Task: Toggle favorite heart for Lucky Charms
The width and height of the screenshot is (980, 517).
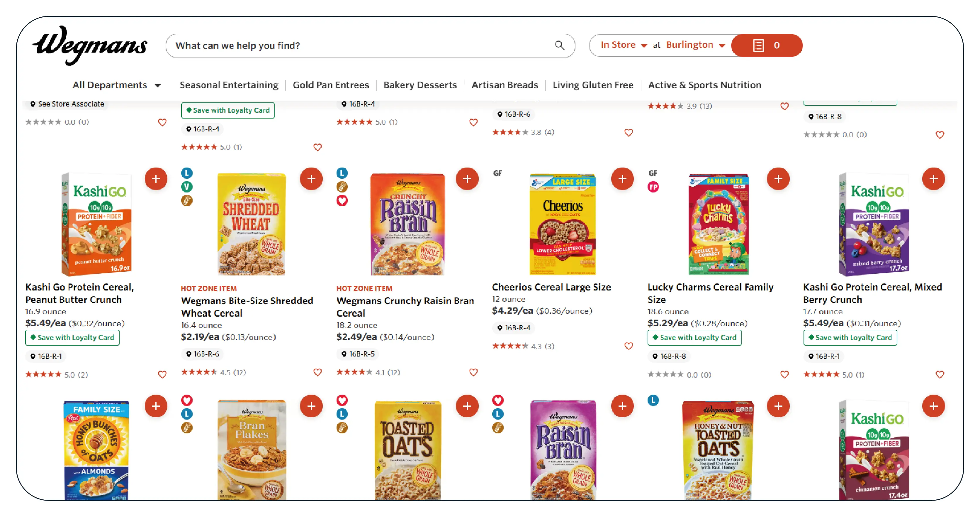Action: click(x=784, y=375)
